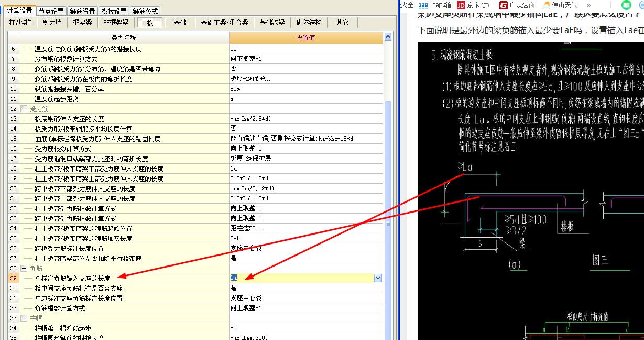This screenshot has width=644, height=340.
Task: Collapse the 柱帽 group
Action: click(24, 318)
